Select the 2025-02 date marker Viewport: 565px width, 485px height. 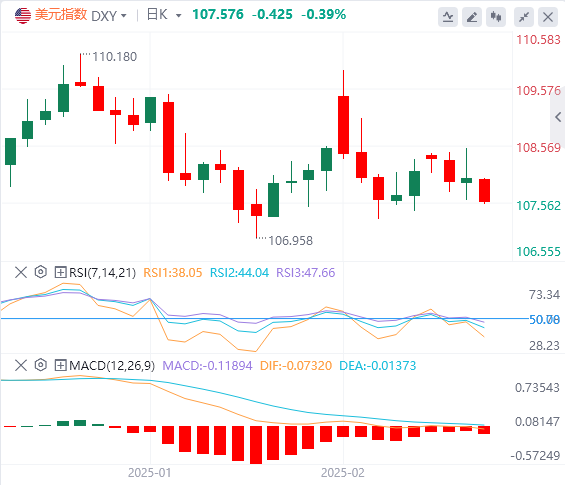pos(343,472)
